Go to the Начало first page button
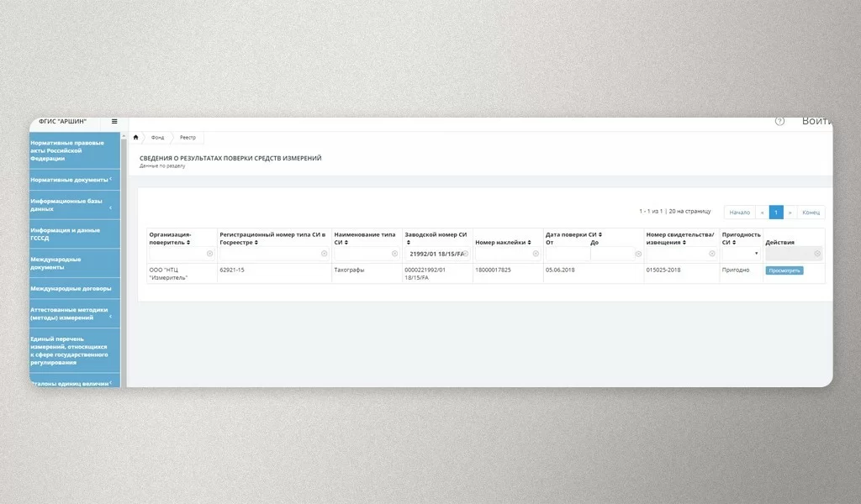This screenshot has width=861, height=504. click(739, 213)
